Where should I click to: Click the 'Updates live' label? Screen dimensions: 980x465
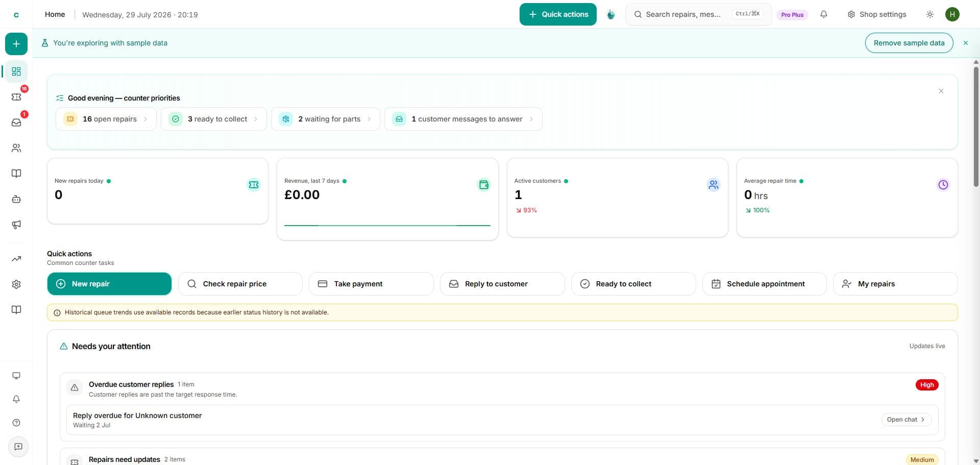tap(927, 346)
